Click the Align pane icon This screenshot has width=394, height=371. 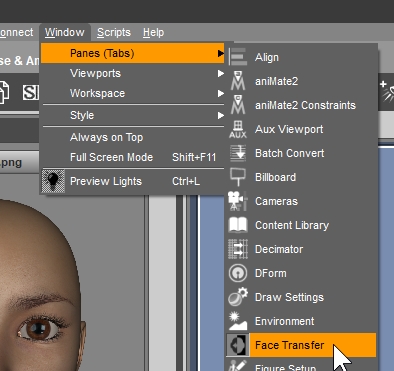tap(238, 57)
